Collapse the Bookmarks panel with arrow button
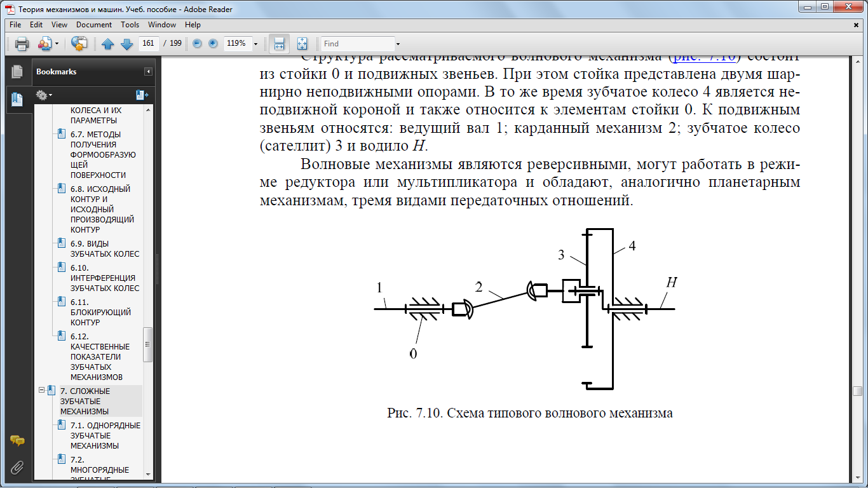The image size is (868, 488). coord(148,72)
